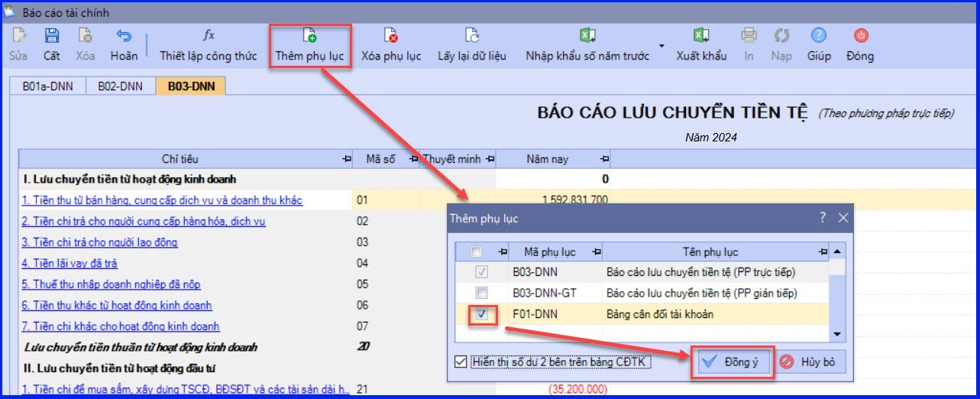The height and width of the screenshot is (399, 980).
Task: Click dialog list scroll down arrow
Action: point(838,334)
